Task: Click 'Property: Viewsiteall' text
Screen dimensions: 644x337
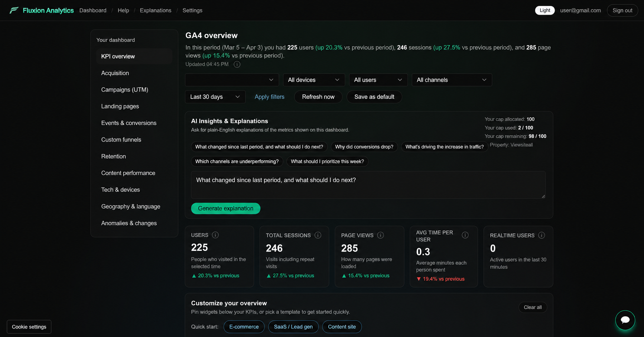Action: pos(511,145)
